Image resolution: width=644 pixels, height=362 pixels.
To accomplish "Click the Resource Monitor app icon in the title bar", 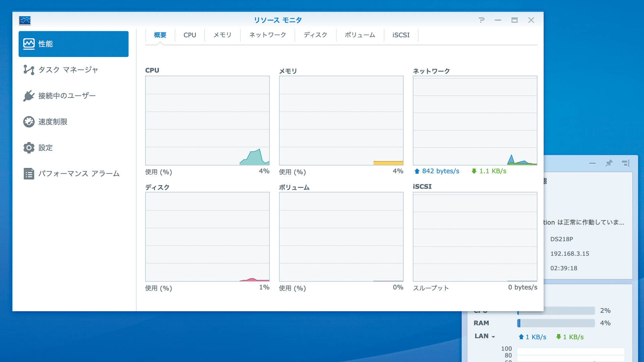I will (x=25, y=20).
